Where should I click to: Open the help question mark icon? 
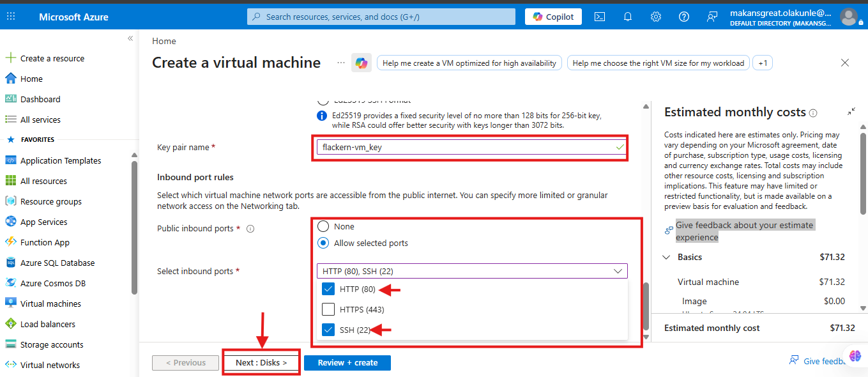pyautogui.click(x=684, y=17)
